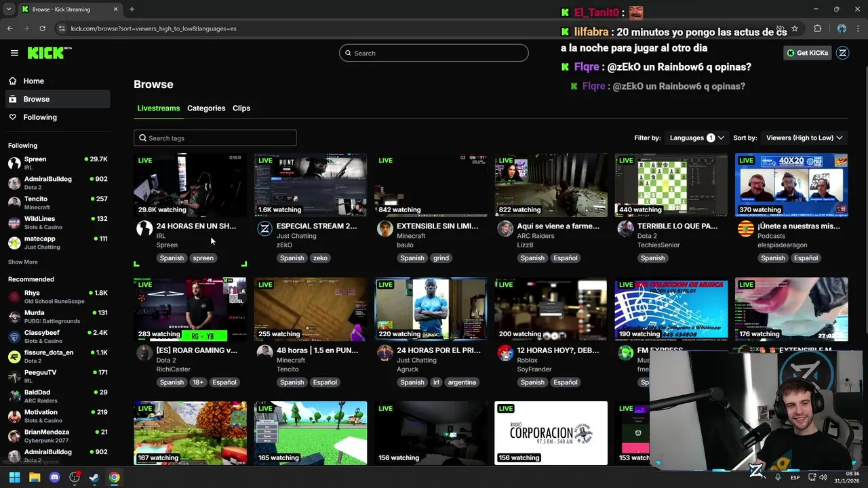
Task: Open BrianMendoza recommended channel
Action: (x=58, y=436)
